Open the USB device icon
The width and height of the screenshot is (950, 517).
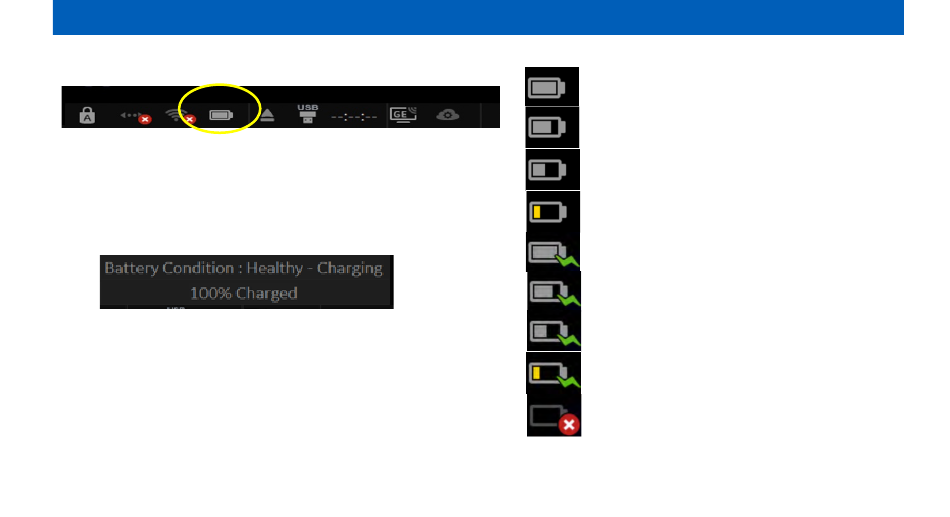click(308, 113)
